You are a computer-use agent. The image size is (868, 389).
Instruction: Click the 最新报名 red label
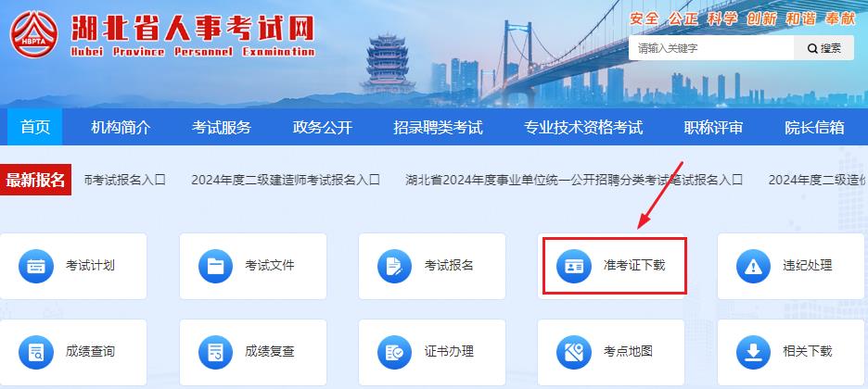pyautogui.click(x=35, y=180)
